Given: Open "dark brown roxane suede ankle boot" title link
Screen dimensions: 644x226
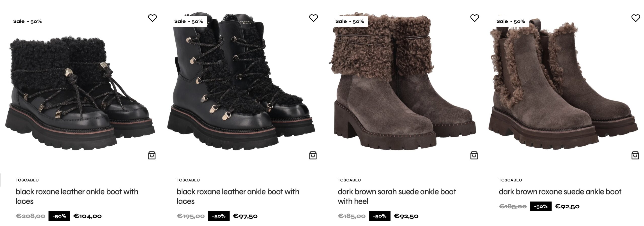Looking at the screenshot, I should point(560,192).
